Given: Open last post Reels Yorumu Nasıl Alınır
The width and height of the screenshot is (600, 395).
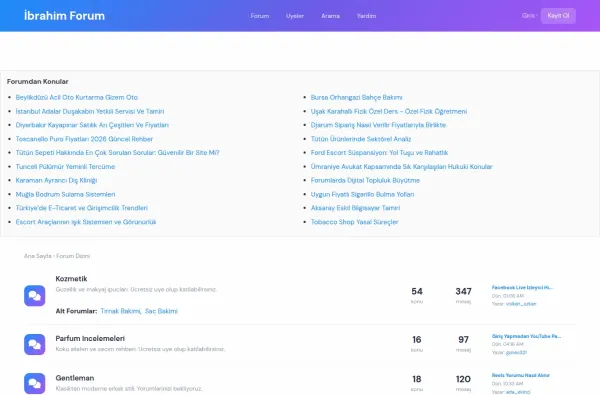Looking at the screenshot, I should (520, 375).
